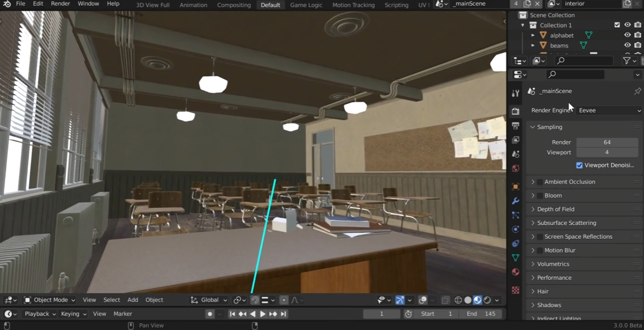Open the Object Mode dropdown
Image resolution: width=644 pixels, height=330 pixels.
[x=49, y=300]
